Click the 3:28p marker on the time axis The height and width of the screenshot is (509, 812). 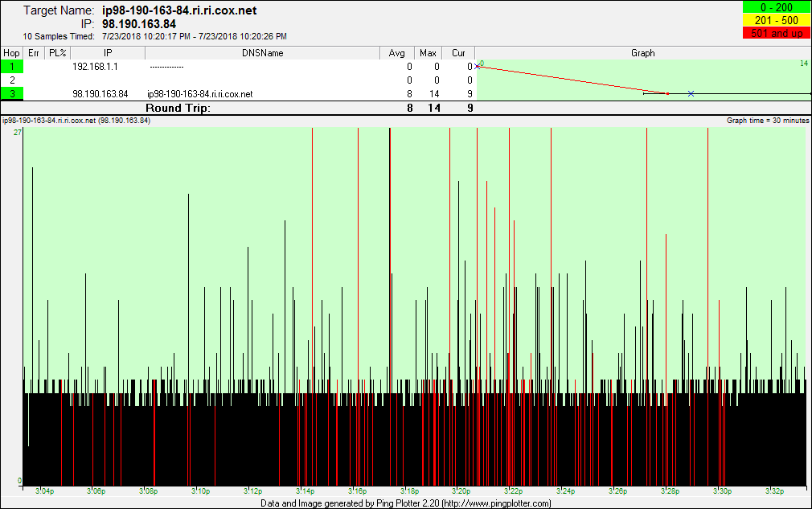pyautogui.click(x=670, y=491)
